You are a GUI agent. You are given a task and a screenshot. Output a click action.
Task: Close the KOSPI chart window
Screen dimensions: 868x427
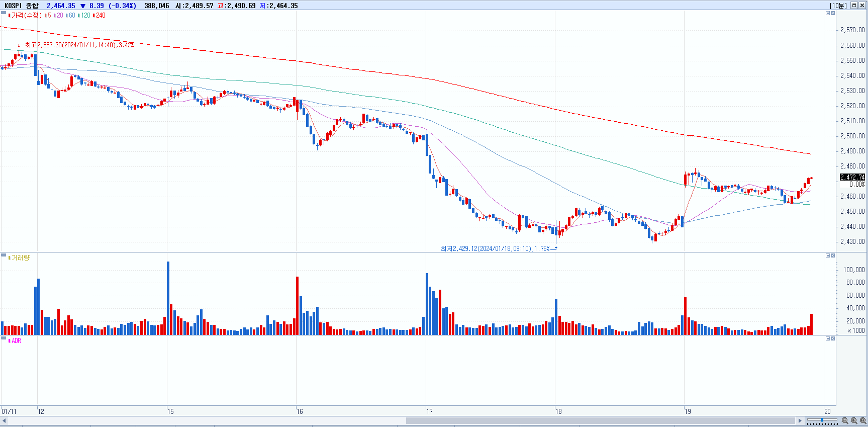(x=862, y=6)
